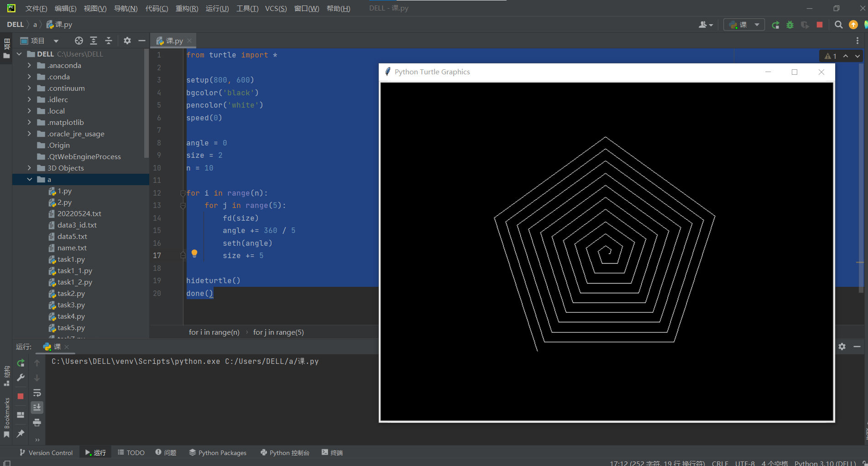Open run settings wrench icon

pos(21,378)
